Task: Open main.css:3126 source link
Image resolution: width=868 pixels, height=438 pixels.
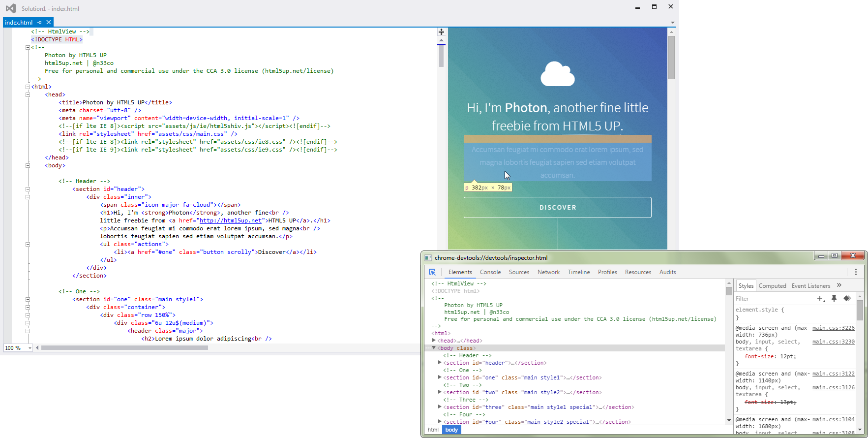Action: point(833,387)
